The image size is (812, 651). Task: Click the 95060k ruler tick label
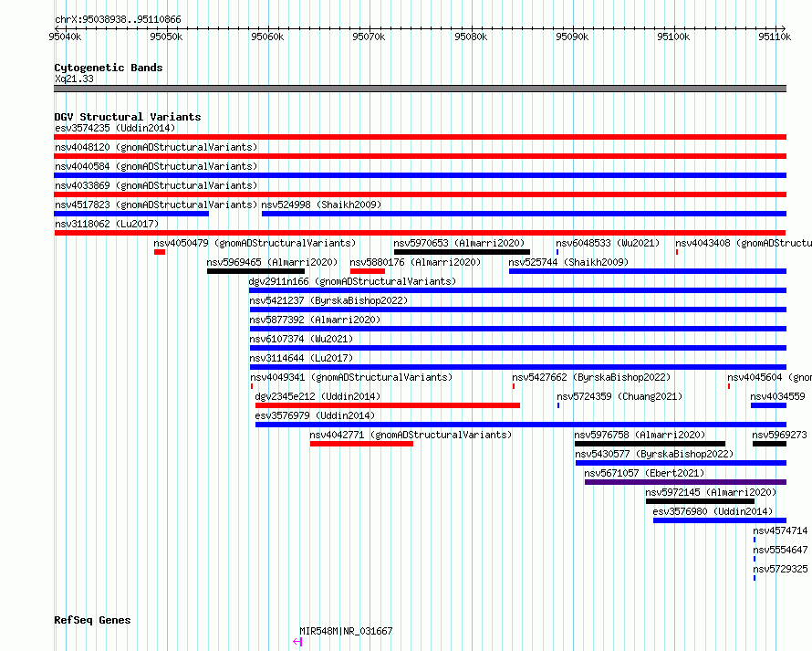[x=267, y=37]
